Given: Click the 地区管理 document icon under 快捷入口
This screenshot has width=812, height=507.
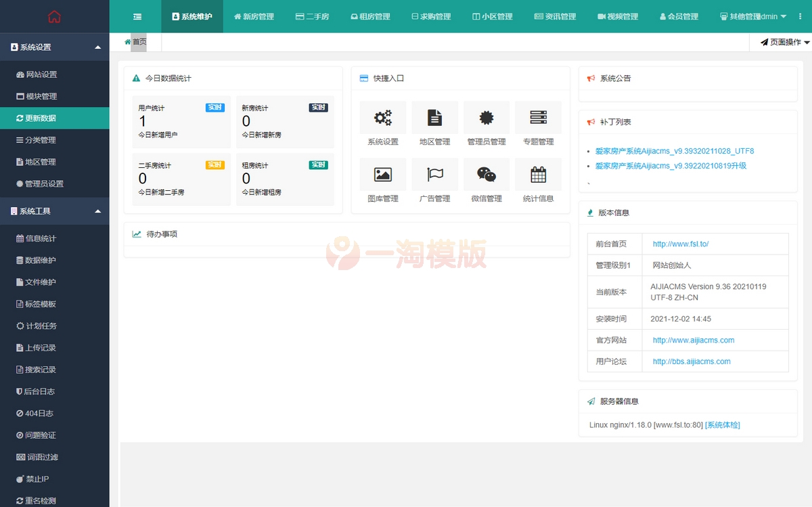Looking at the screenshot, I should click(434, 118).
